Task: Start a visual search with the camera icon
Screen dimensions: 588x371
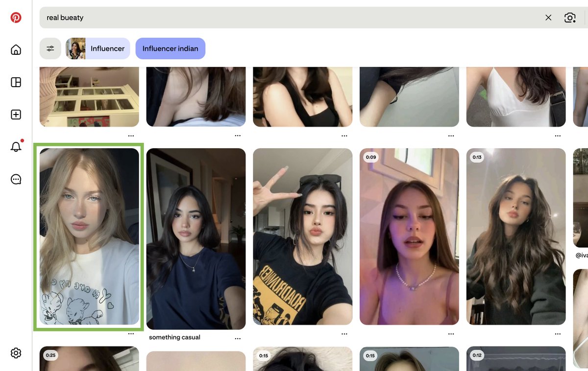Action: coord(570,18)
